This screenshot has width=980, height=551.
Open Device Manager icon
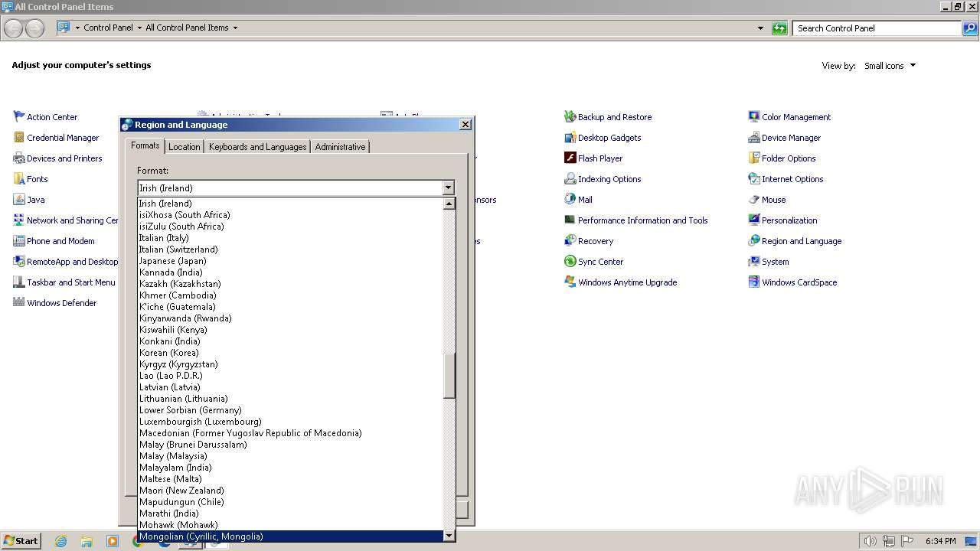754,138
